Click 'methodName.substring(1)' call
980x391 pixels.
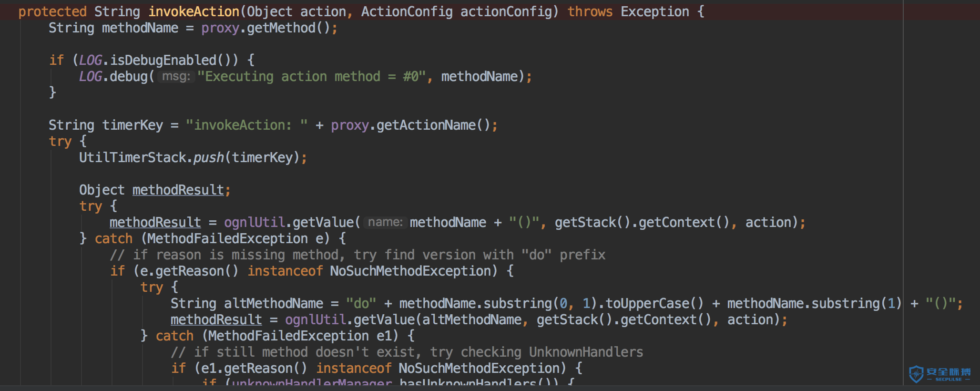click(815, 303)
